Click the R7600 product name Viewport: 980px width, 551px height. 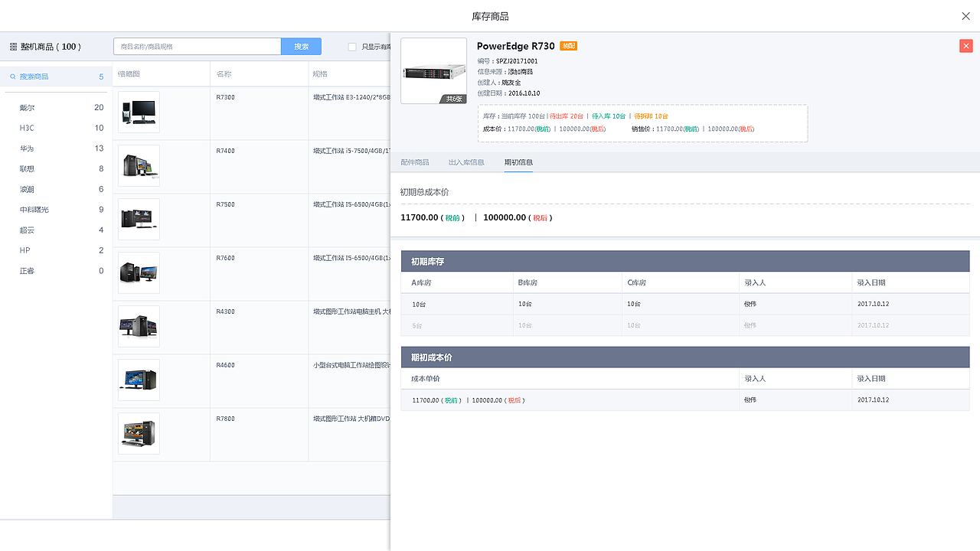tap(226, 258)
